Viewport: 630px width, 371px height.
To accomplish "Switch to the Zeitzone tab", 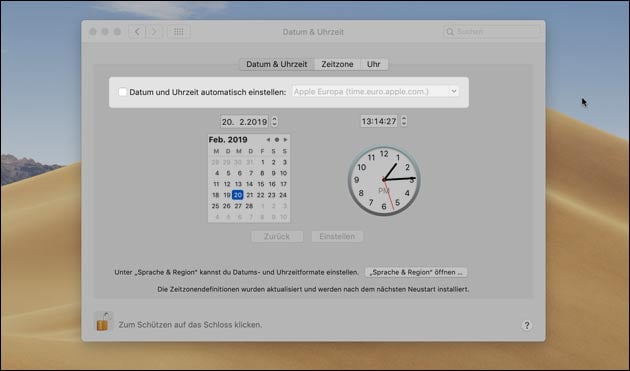I will (337, 64).
